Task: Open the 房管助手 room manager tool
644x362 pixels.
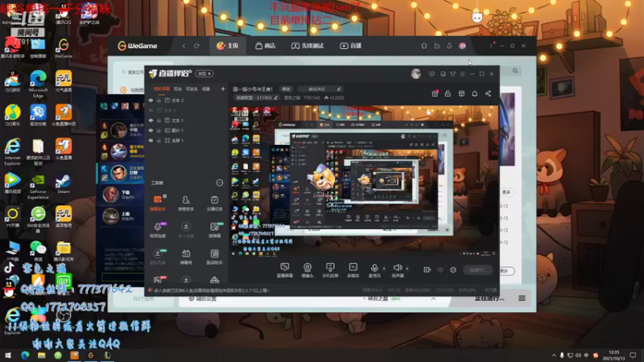Action: coord(186,203)
